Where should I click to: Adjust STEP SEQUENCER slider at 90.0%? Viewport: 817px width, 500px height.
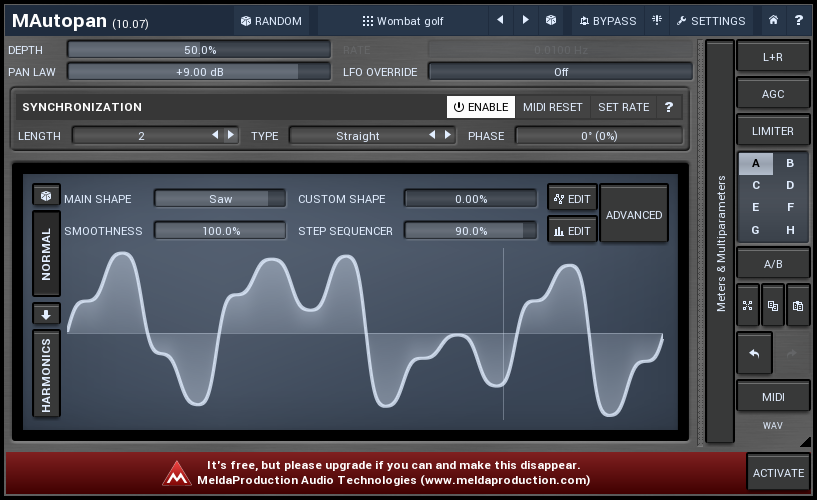tap(471, 231)
